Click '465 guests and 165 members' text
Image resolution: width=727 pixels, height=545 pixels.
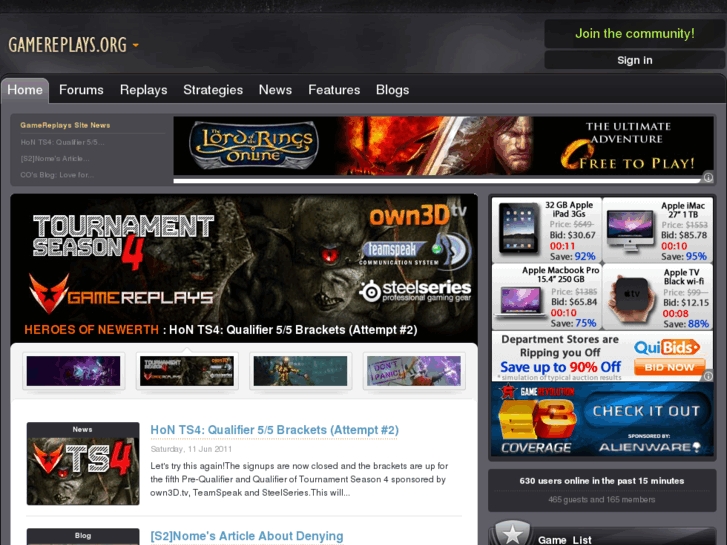(x=601, y=500)
